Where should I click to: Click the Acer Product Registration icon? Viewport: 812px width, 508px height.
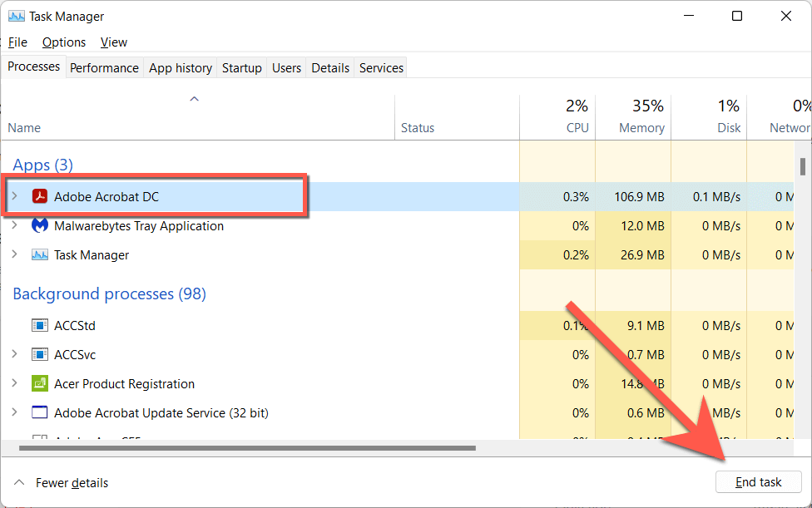click(40, 383)
